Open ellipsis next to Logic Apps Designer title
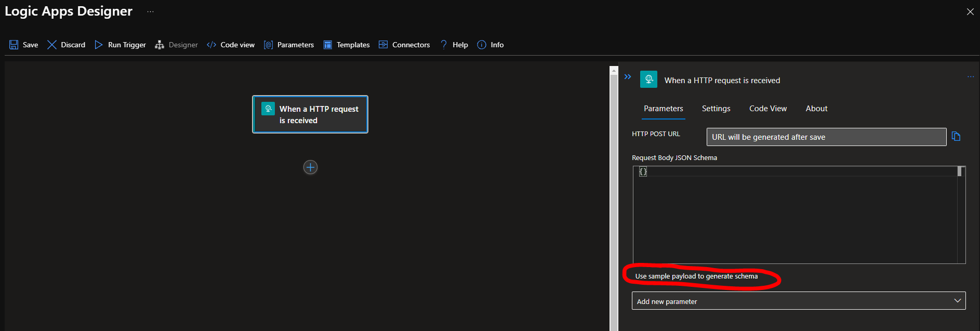Screen dimensions: 980x331 [x=150, y=11]
